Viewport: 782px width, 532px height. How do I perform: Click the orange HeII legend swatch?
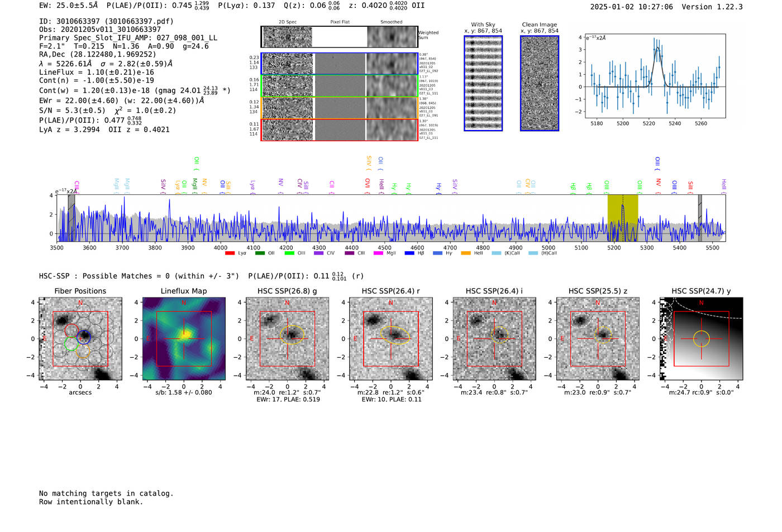pos(466,253)
